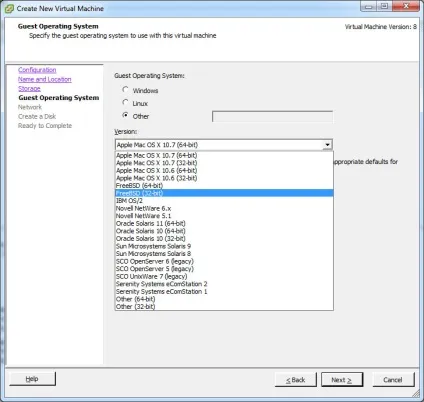Select SCO UnixWare 7 (legacy)
The image size is (424, 402).
point(224,276)
